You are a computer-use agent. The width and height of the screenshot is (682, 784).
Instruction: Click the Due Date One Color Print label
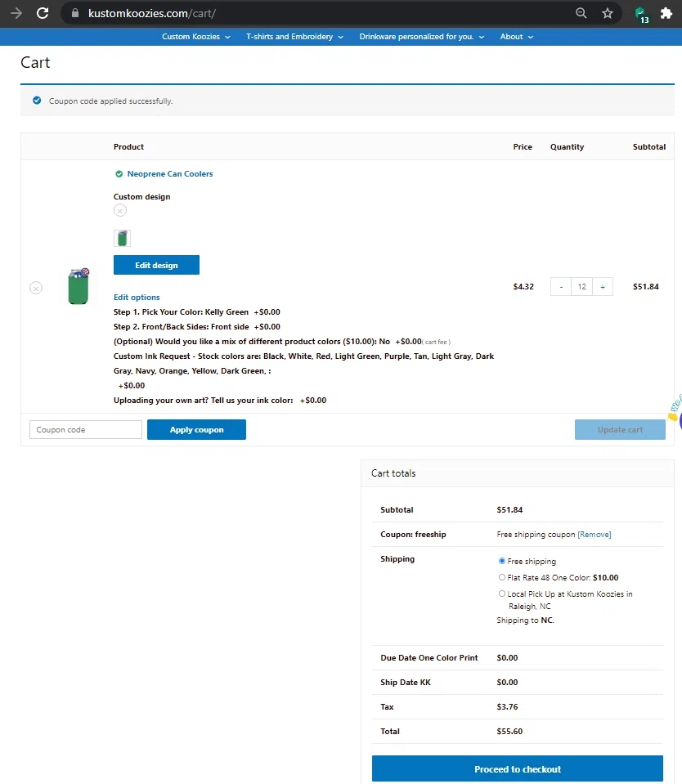point(429,657)
